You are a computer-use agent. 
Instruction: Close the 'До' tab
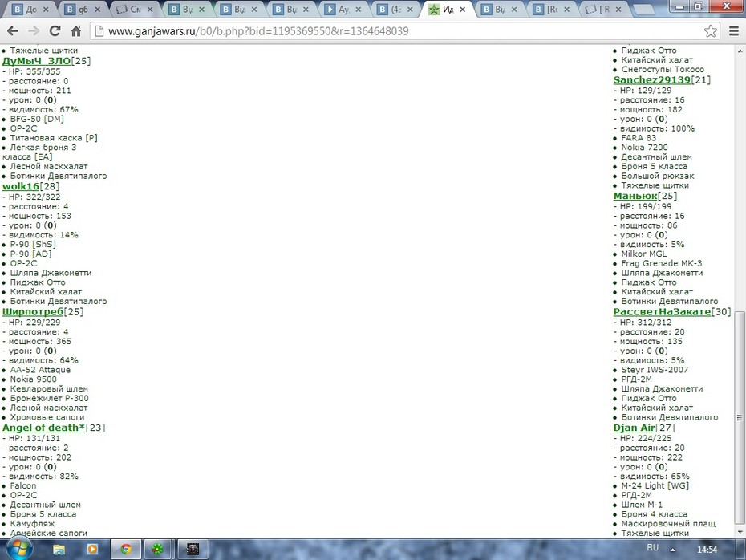point(46,9)
